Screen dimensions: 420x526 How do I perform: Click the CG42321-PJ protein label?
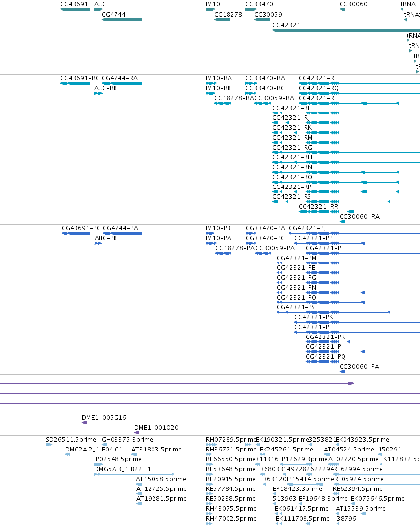click(x=307, y=228)
